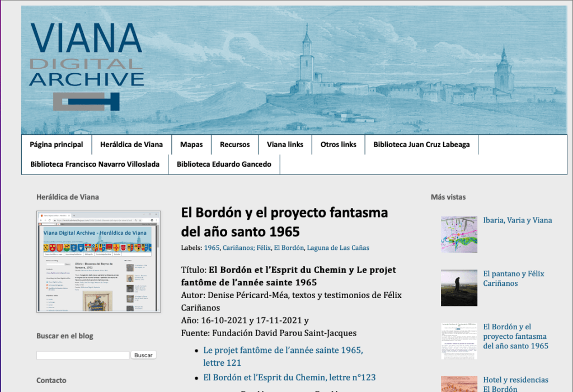573x392 pixels.
Task: Select the Mapas tab
Action: [x=191, y=144]
